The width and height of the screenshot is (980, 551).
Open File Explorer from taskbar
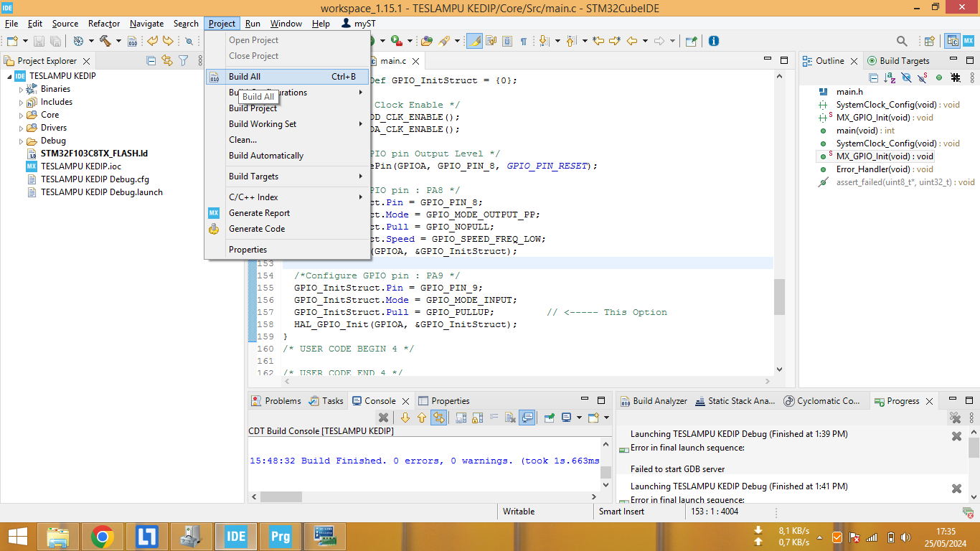58,537
